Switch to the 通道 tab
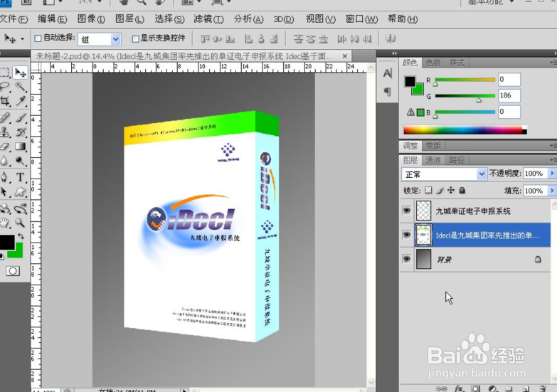This screenshot has height=392, width=557. coord(433,160)
